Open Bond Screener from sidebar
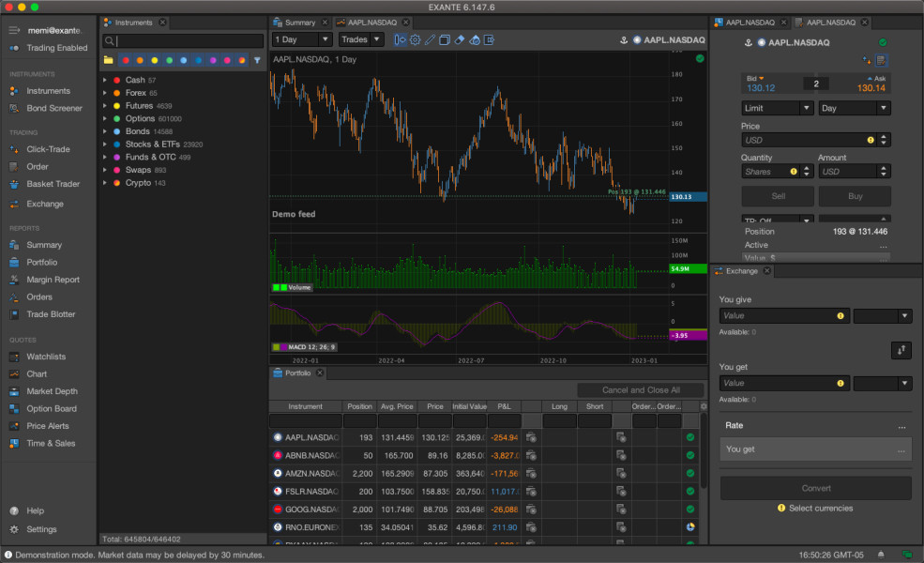 53,108
